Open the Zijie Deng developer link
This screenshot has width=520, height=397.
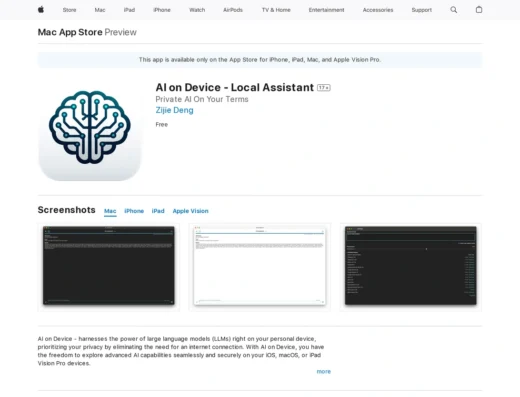pyautogui.click(x=174, y=110)
